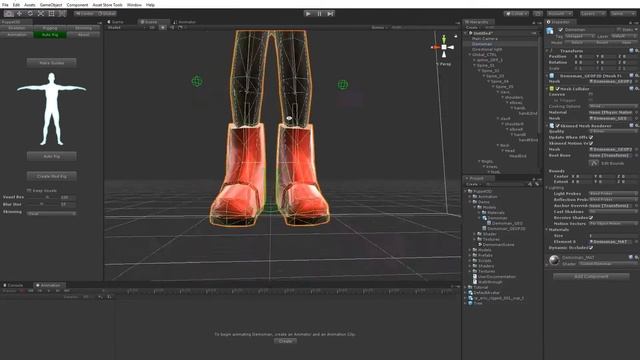Viewport: 640px width, 360px height.
Task: Click Edit Bounds icon button
Action: [593, 163]
